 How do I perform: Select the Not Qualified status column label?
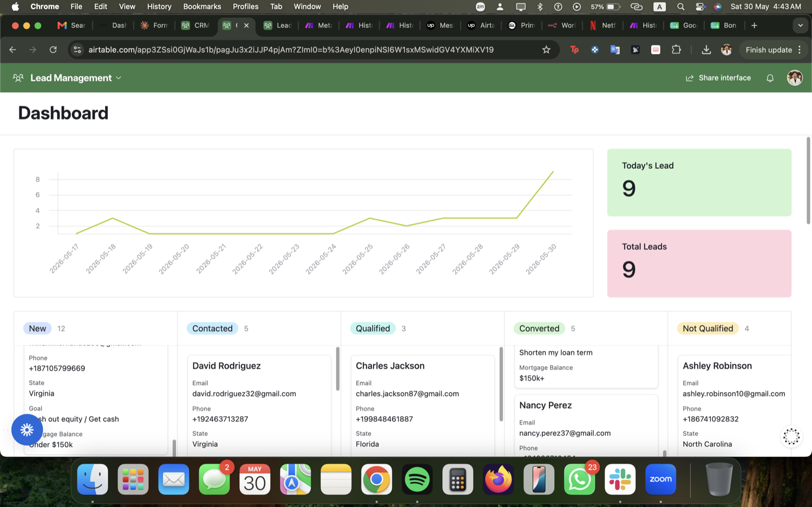[708, 328]
